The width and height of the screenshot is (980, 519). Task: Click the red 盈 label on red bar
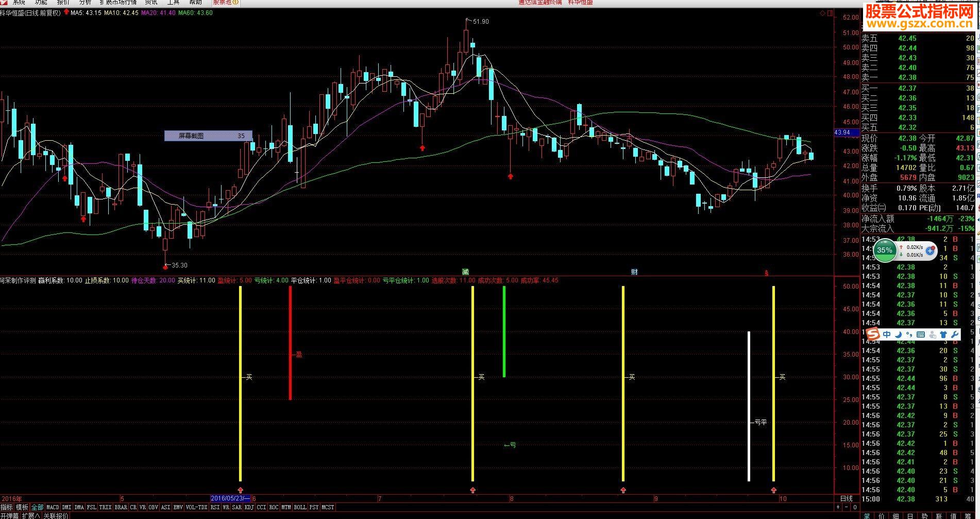click(x=299, y=355)
